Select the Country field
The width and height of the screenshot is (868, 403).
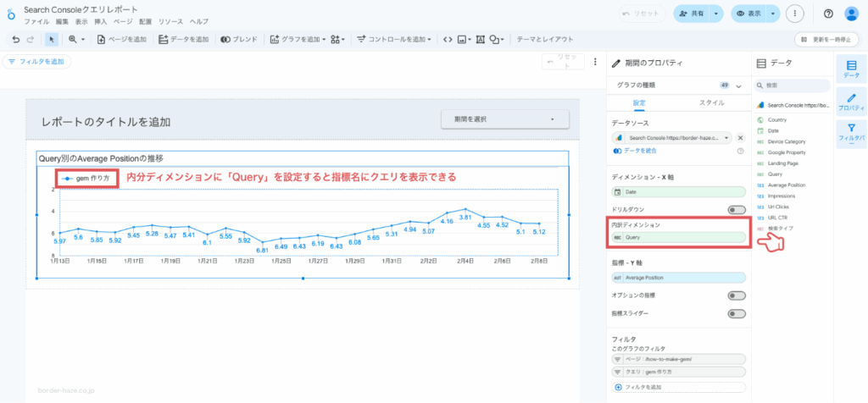(778, 120)
